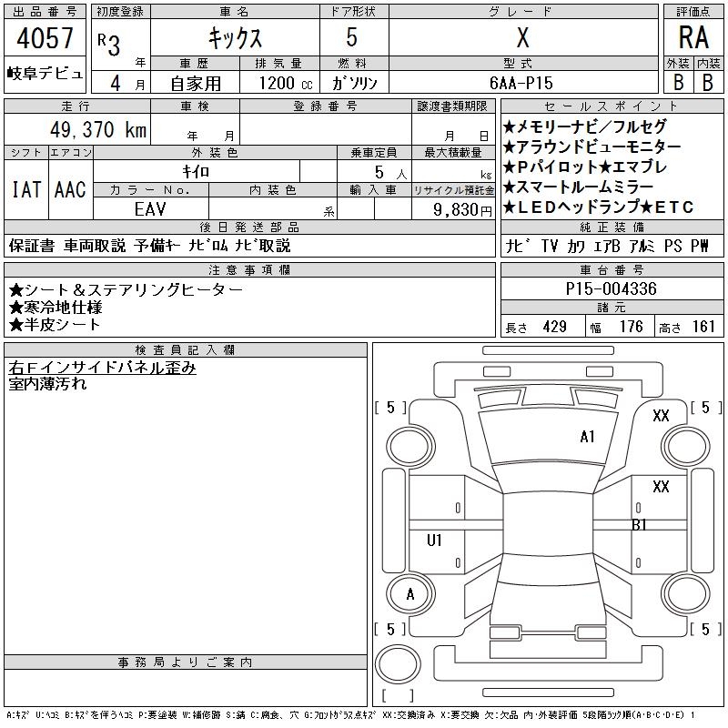Click PW in genuine equipment row
728x728 pixels.
click(700, 246)
